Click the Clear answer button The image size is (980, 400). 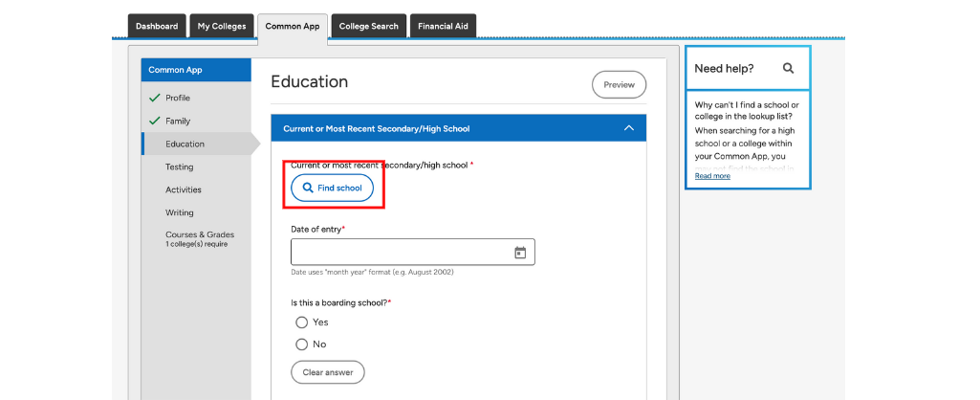pyautogui.click(x=328, y=372)
